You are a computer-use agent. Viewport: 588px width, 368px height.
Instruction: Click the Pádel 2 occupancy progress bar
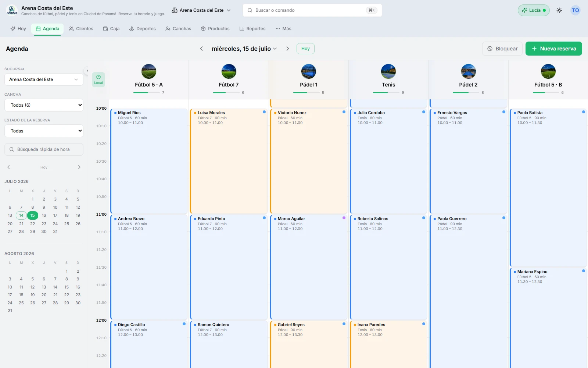[x=466, y=93]
